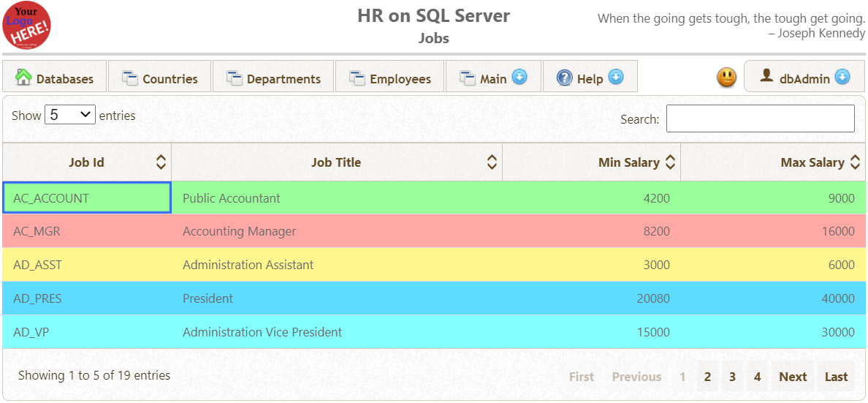This screenshot has height=403, width=868.
Task: Click the user silhouette icon next to dbAdmin
Action: coord(766,75)
